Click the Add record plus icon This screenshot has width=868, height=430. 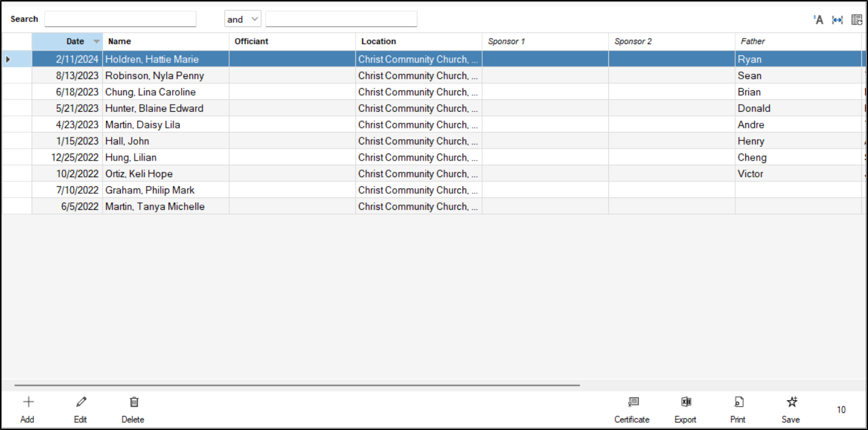pos(28,402)
